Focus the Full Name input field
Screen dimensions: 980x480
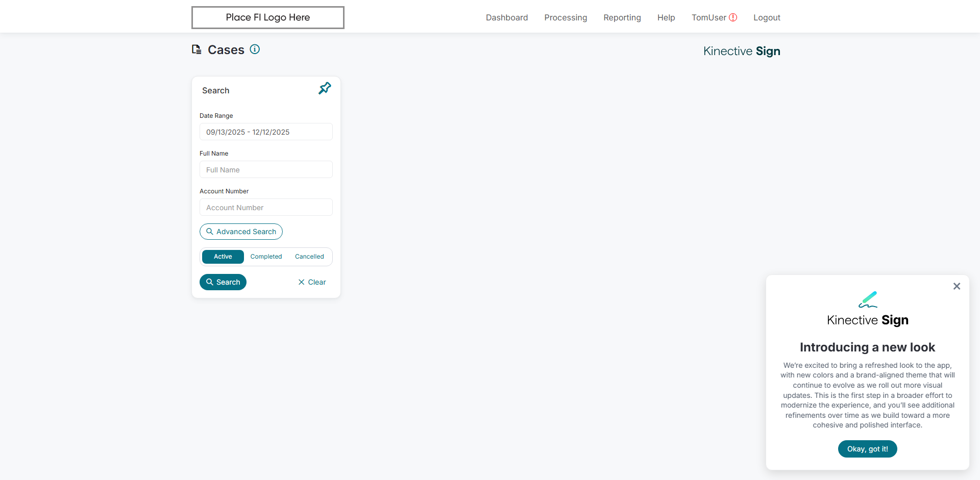coord(266,169)
